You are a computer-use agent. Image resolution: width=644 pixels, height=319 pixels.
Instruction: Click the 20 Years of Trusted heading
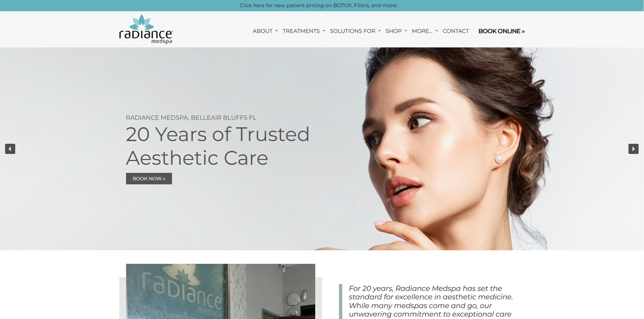218,134
